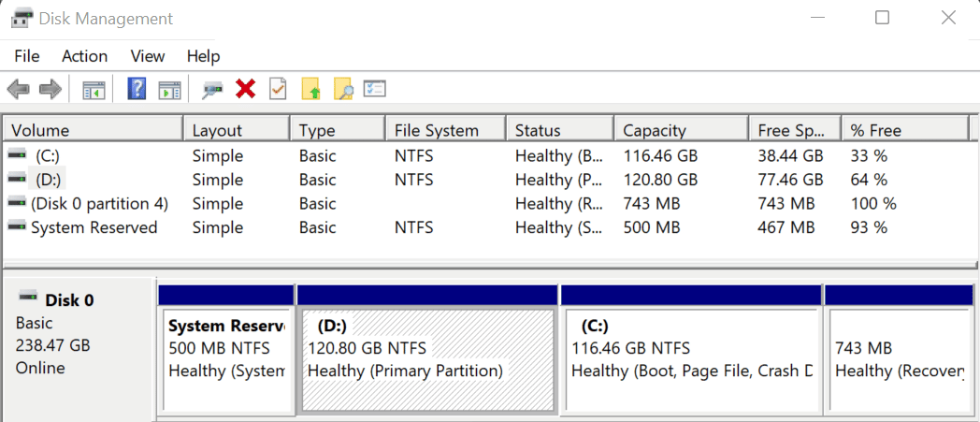Viewport: 980px width, 422px height.
Task: Sort by the Layout column header
Action: [237, 130]
